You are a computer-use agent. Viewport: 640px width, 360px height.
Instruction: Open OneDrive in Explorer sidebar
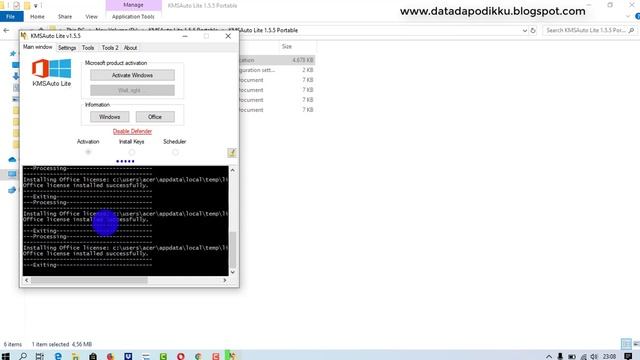click(x=12, y=160)
